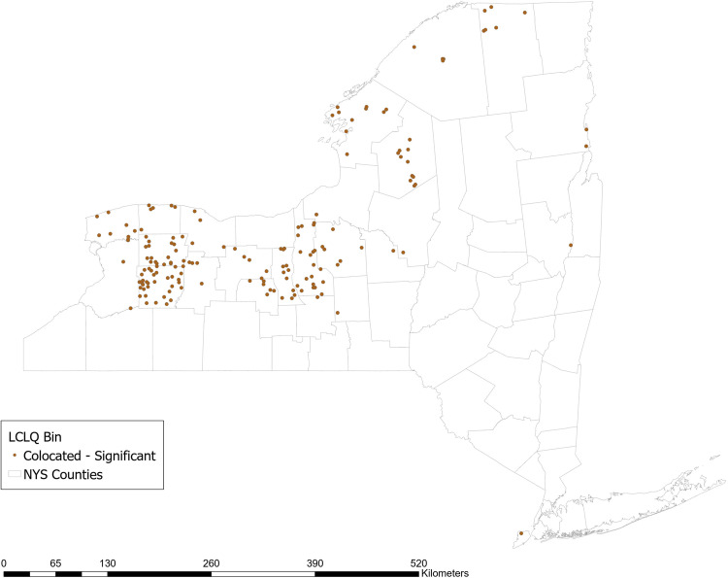
Task: Click the '520' scale bar label
Action: coord(418,563)
